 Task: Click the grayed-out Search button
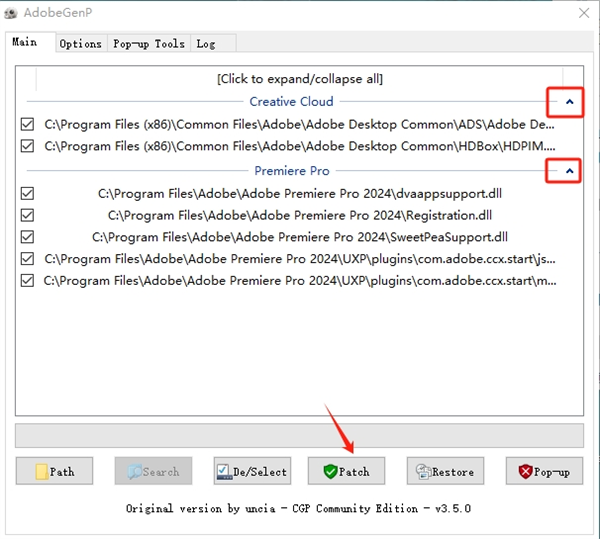click(153, 471)
